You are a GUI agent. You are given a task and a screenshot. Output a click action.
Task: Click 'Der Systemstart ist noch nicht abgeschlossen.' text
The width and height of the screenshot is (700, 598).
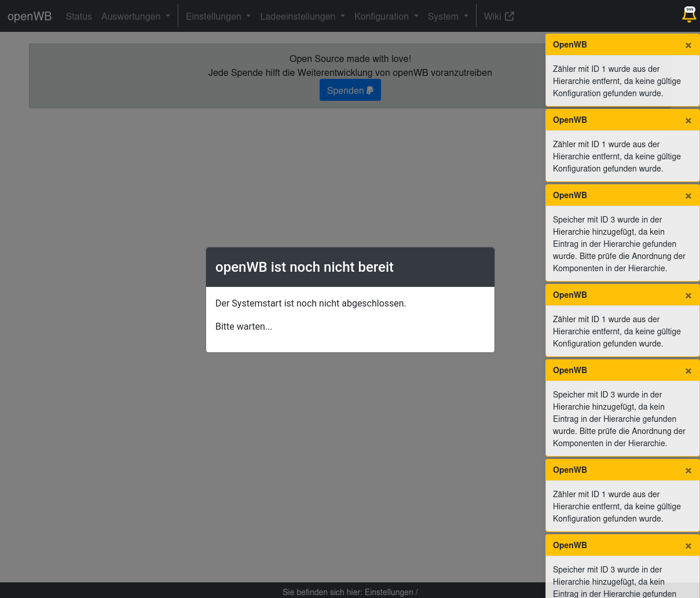[x=311, y=303]
